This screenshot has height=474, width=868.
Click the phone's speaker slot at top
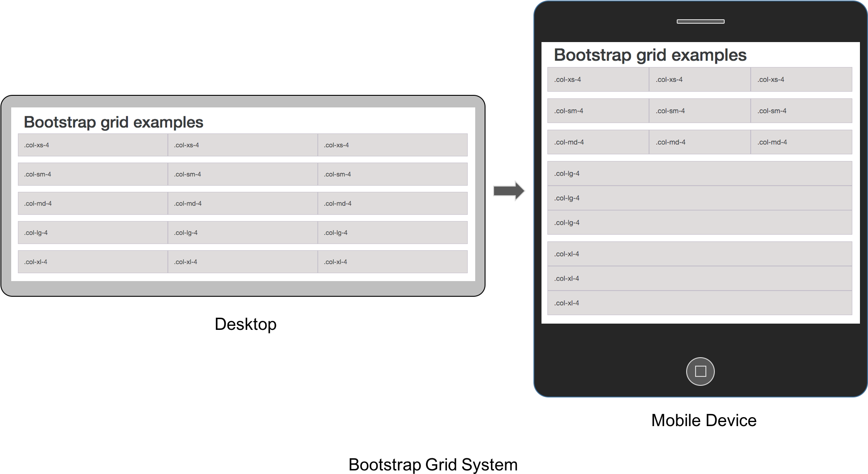(700, 21)
